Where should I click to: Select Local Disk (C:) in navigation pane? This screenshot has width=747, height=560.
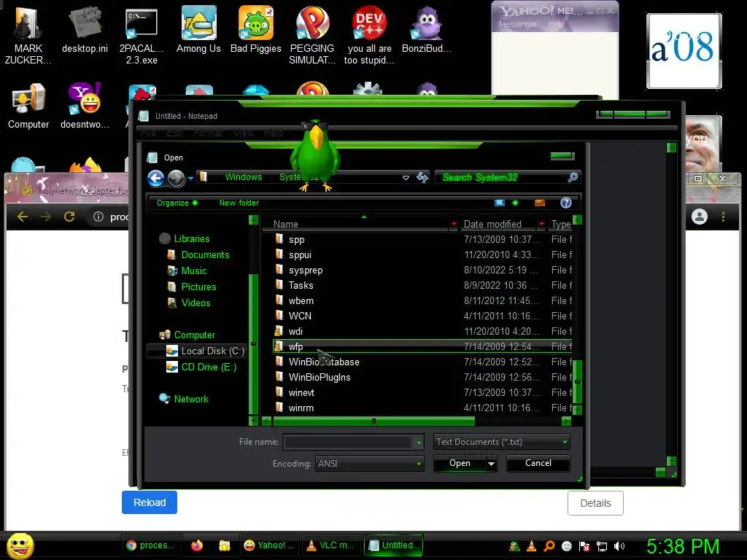pos(196,351)
